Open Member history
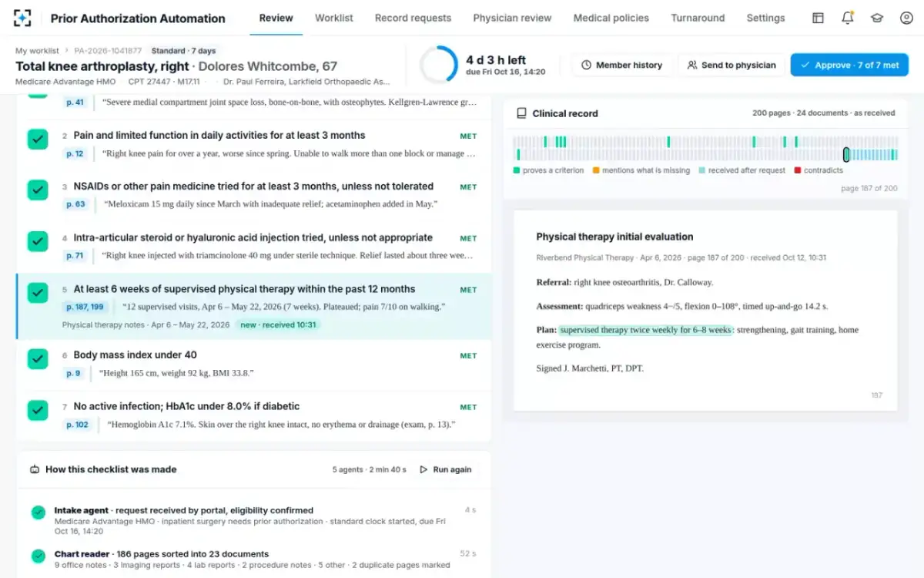924x578 pixels. coord(622,66)
